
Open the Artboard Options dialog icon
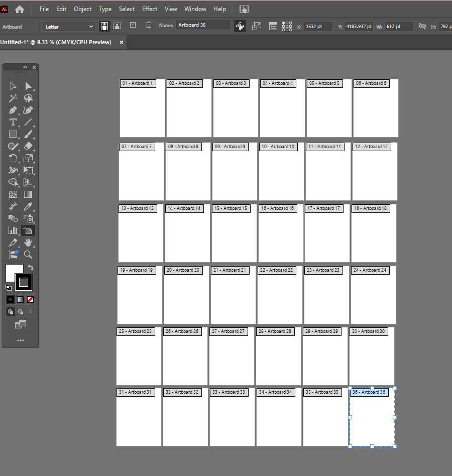[273, 26]
